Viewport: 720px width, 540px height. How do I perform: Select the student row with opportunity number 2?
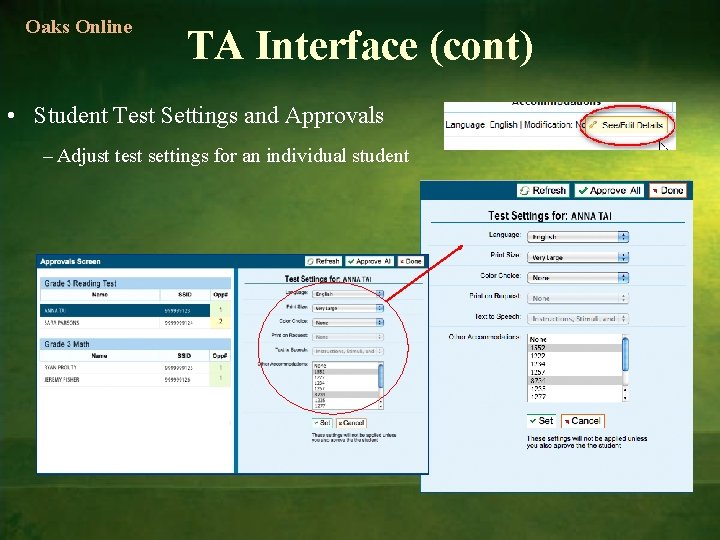135,322
